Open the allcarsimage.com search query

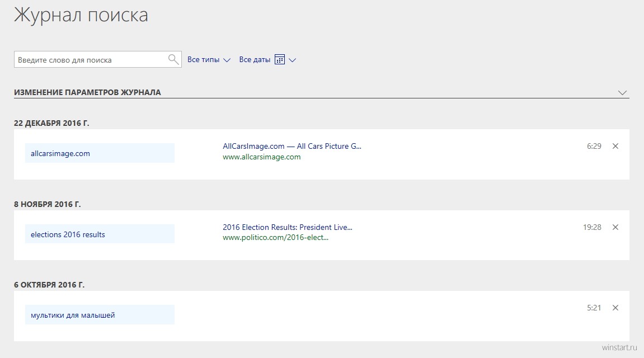100,153
